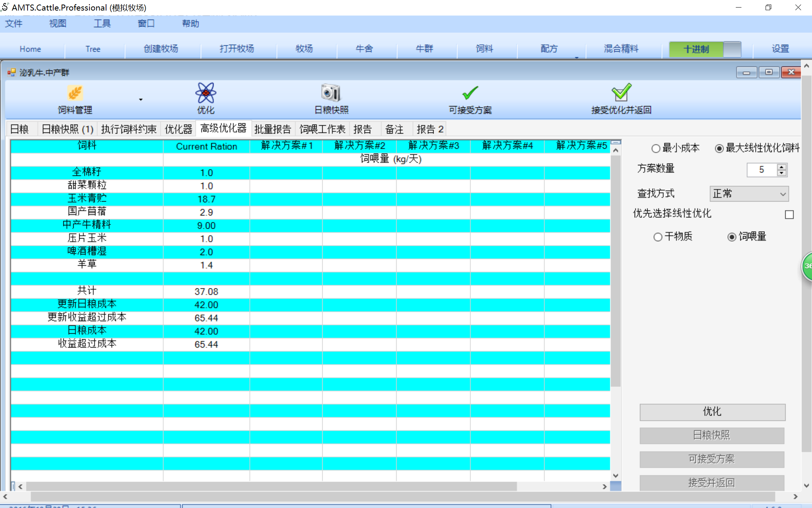Open the 帮助 menu
This screenshot has height=508, width=812.
pos(191,23)
